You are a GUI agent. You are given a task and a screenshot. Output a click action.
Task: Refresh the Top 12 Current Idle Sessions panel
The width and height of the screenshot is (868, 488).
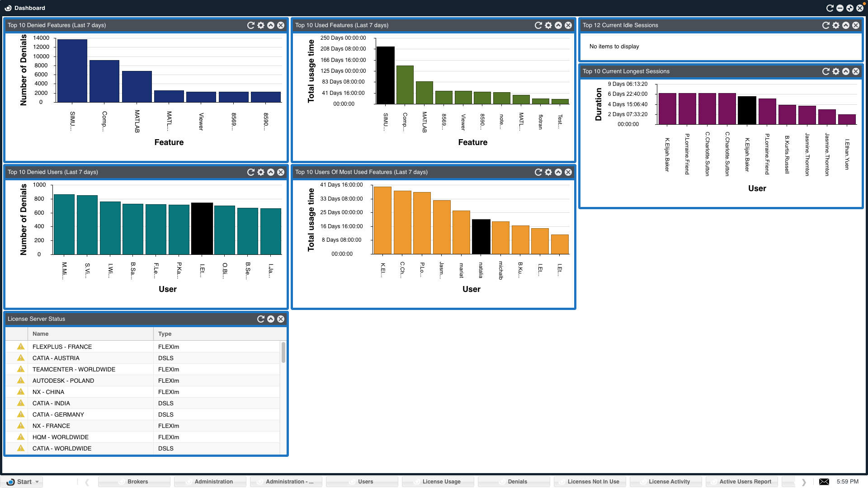[x=826, y=25]
